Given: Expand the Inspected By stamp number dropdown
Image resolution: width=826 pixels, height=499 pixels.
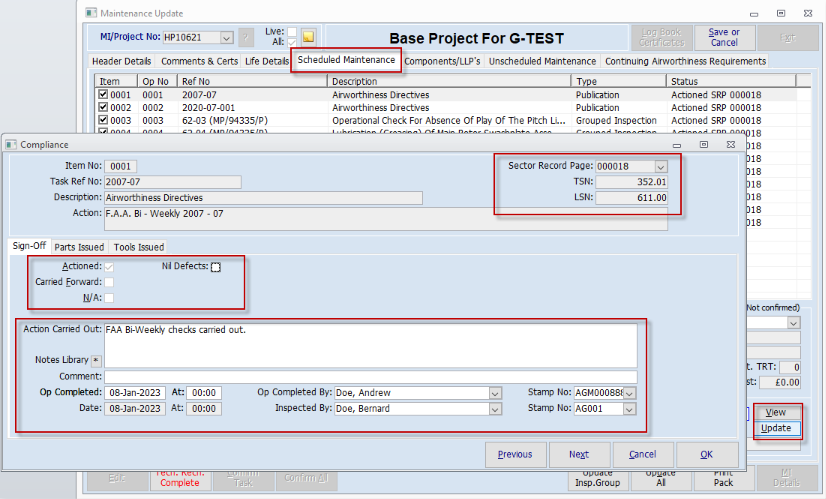Looking at the screenshot, I should pos(628,409).
